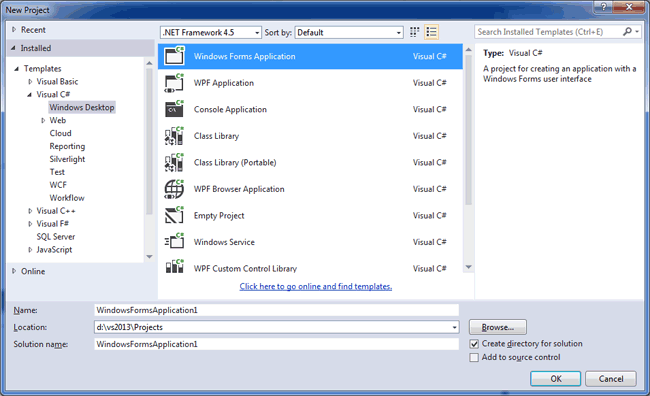Select the SQL Server category
650x396 pixels.
[x=56, y=237]
